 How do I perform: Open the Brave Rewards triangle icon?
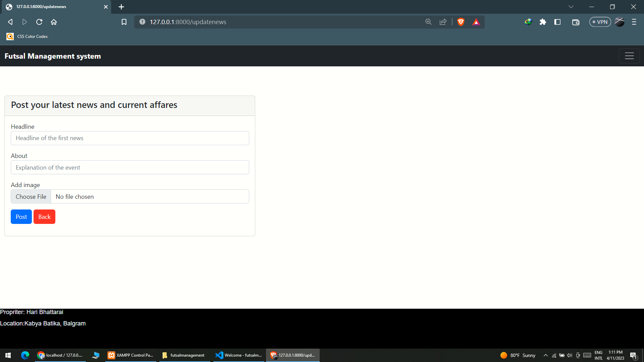pyautogui.click(x=476, y=22)
